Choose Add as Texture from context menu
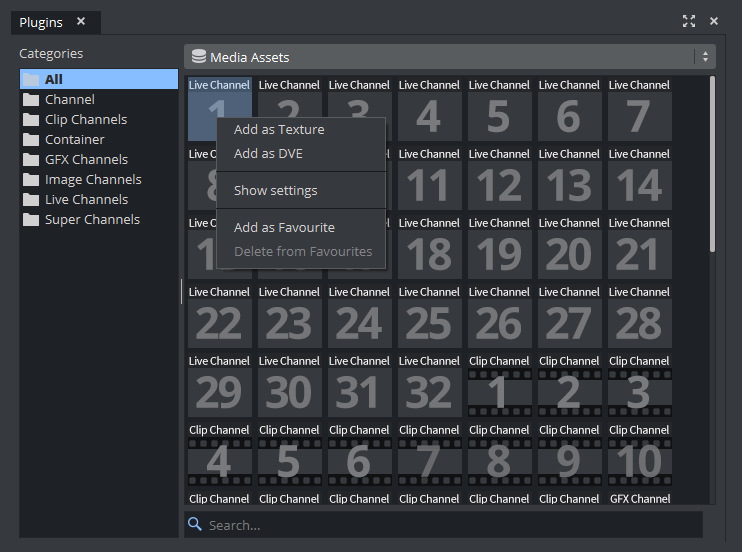This screenshot has width=742, height=552. pyautogui.click(x=279, y=130)
